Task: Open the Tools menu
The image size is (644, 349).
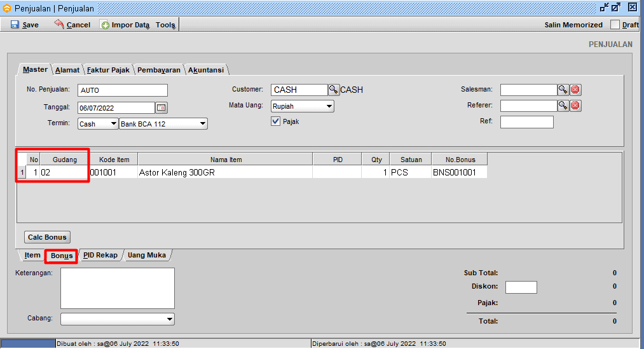Action: coord(165,25)
